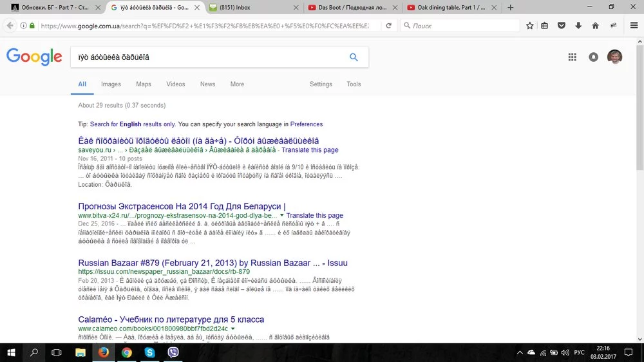Open Google apps grid icon
Screen dimensions: 644x362
coord(572,57)
